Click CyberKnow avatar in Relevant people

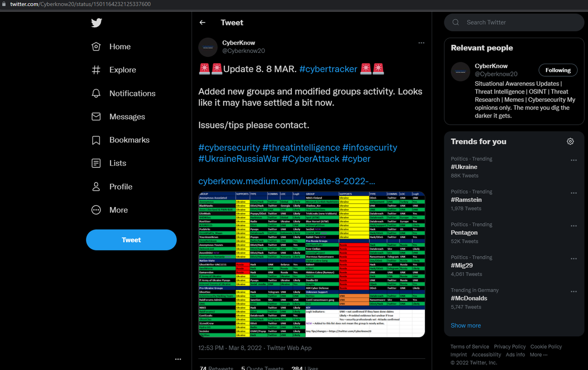pos(460,71)
